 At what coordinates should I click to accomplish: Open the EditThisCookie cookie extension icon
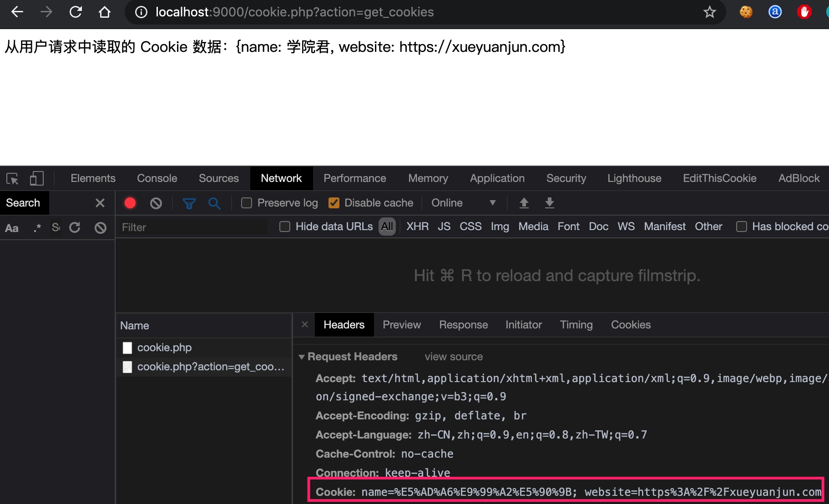pyautogui.click(x=746, y=12)
